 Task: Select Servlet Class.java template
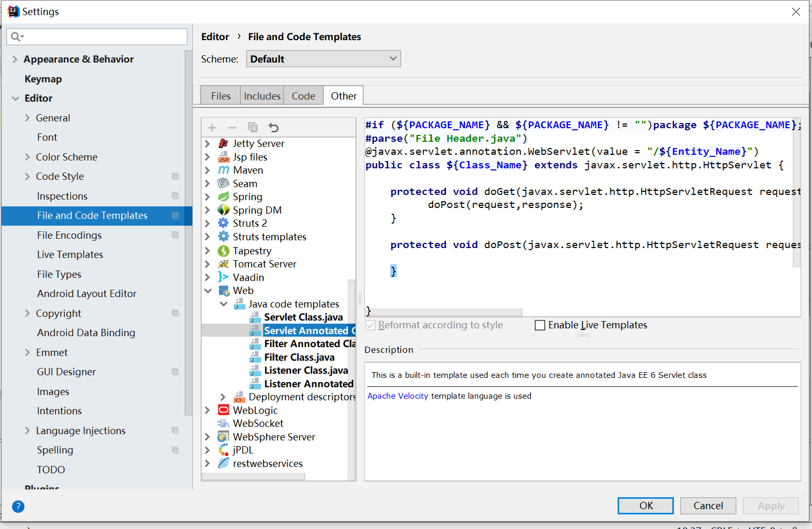[x=303, y=317]
